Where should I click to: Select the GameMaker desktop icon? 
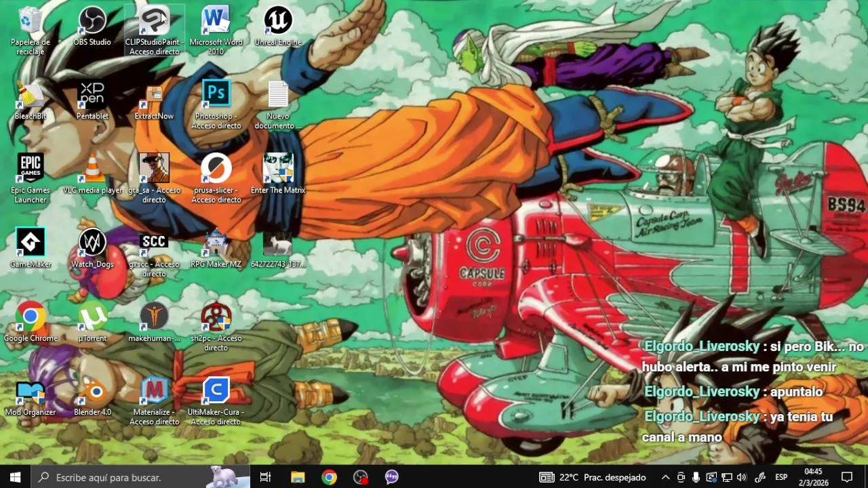pos(31,249)
